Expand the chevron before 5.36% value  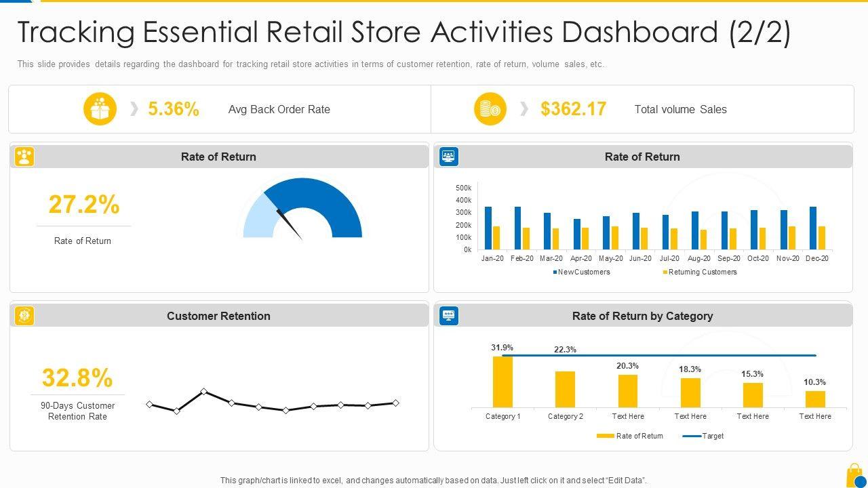(x=134, y=109)
